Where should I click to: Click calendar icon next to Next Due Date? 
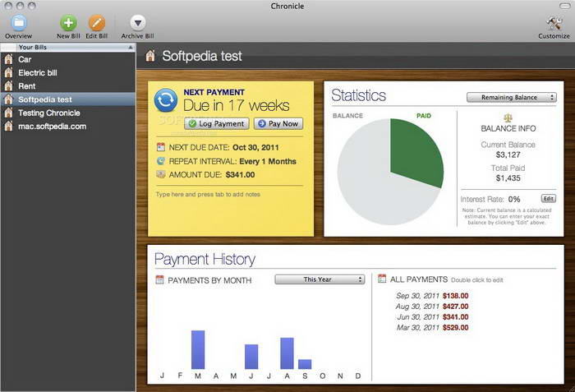161,147
